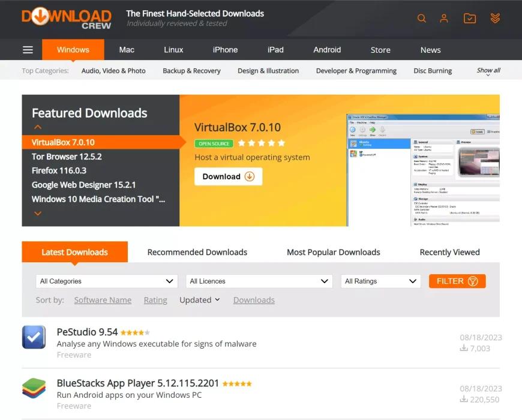Click the Download Crew logo
This screenshot has width=522, height=420.
point(67,19)
